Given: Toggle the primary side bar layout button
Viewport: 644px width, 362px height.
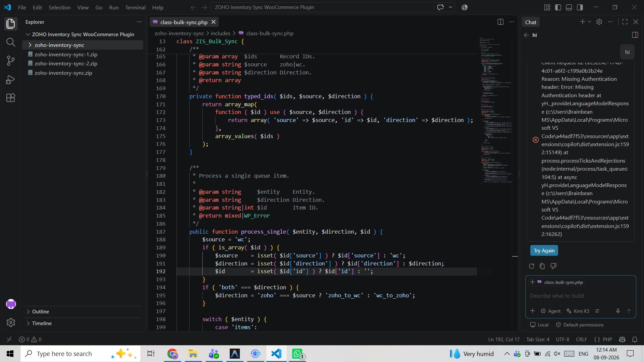Looking at the screenshot, I should [x=558, y=7].
